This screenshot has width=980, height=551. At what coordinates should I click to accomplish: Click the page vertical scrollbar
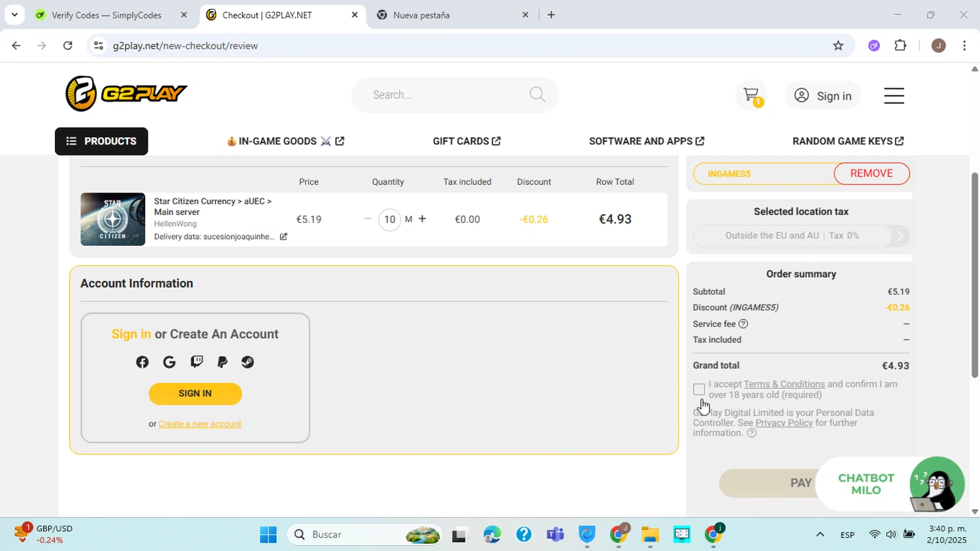click(974, 275)
